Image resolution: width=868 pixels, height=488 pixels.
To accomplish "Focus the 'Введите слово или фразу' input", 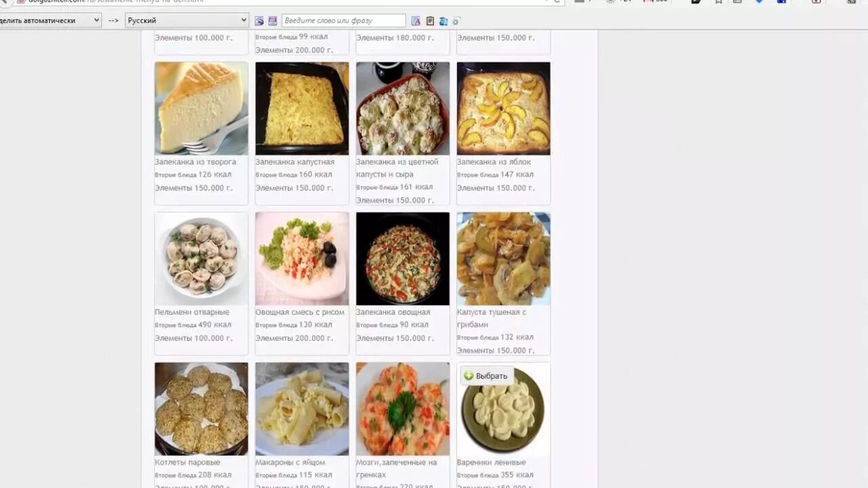I will [x=344, y=21].
